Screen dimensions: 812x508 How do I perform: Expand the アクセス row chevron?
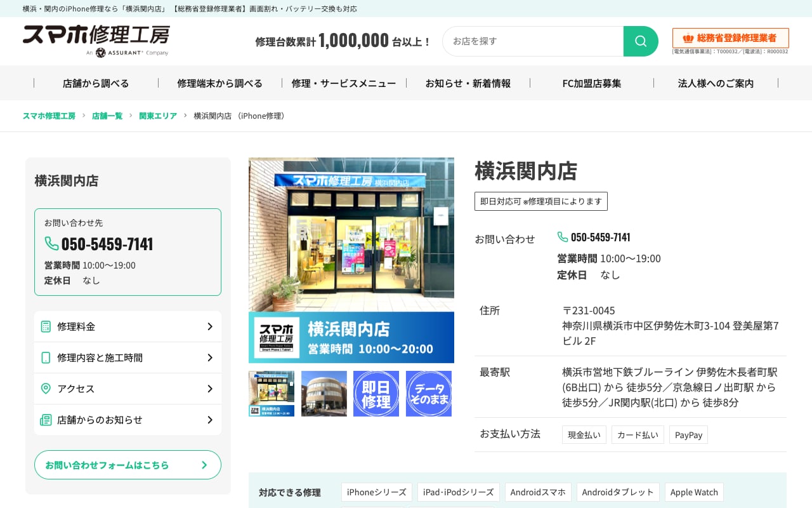pyautogui.click(x=210, y=389)
